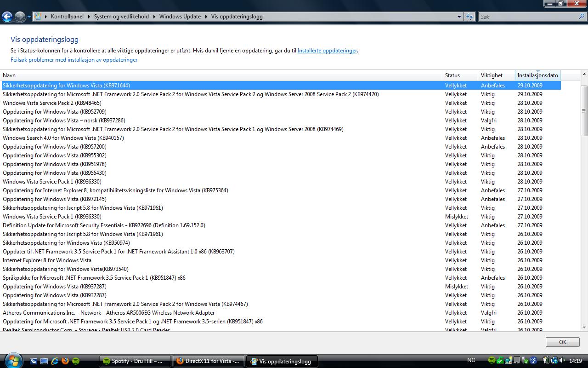Image resolution: width=588 pixels, height=368 pixels.
Task: Switch to Spotify taskbar window
Action: [x=135, y=361]
